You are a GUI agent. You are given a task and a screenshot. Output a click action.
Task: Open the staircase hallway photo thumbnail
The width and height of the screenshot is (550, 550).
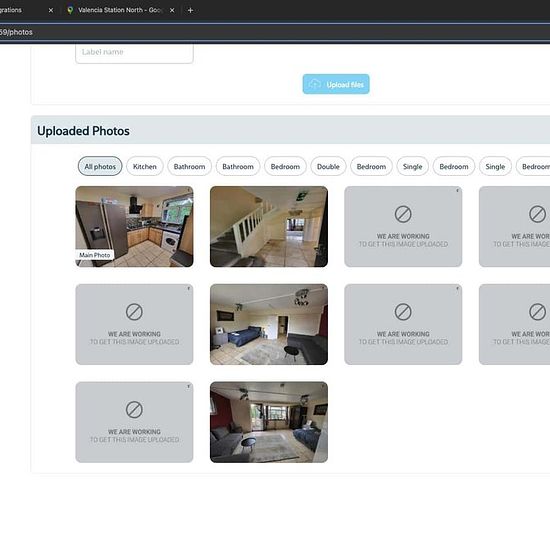(x=269, y=227)
